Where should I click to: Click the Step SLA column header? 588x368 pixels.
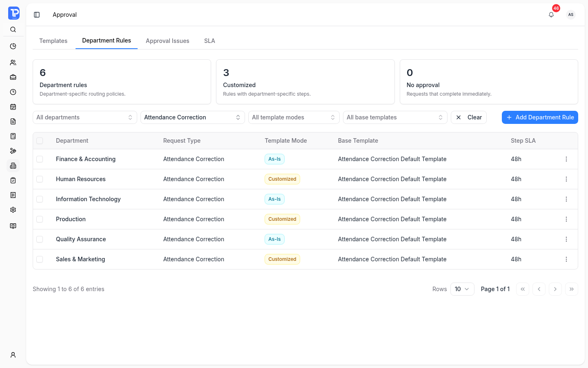[523, 141]
